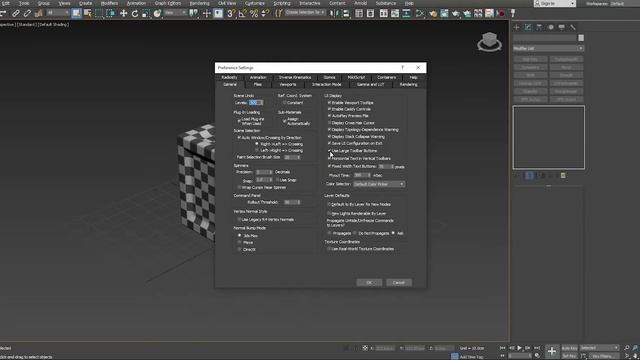This screenshot has height=360, width=640.
Task: Click the large Set Keys plus button
Action: (551, 351)
